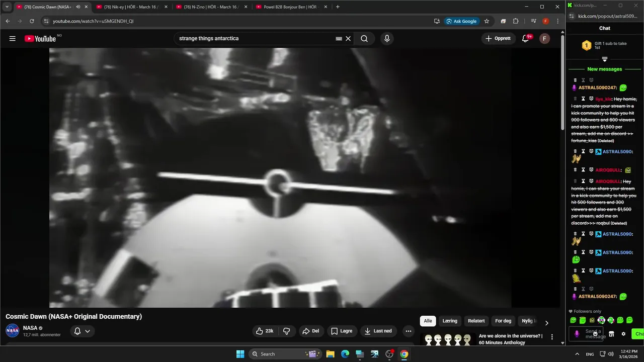Open Microsoft Edge from the taskbar

click(345, 354)
